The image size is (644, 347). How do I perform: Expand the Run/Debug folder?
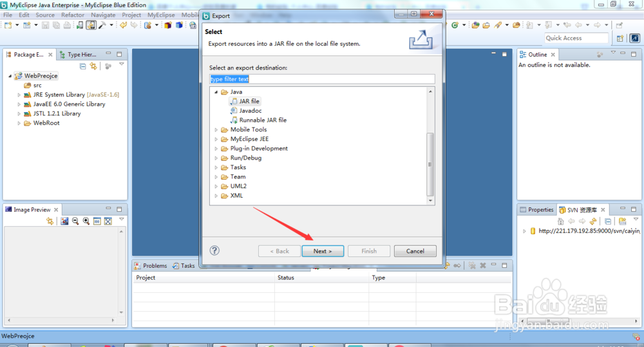pyautogui.click(x=216, y=158)
